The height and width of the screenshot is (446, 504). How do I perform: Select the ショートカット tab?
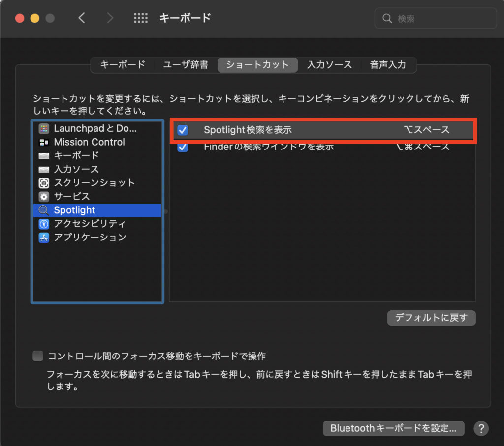click(x=257, y=65)
